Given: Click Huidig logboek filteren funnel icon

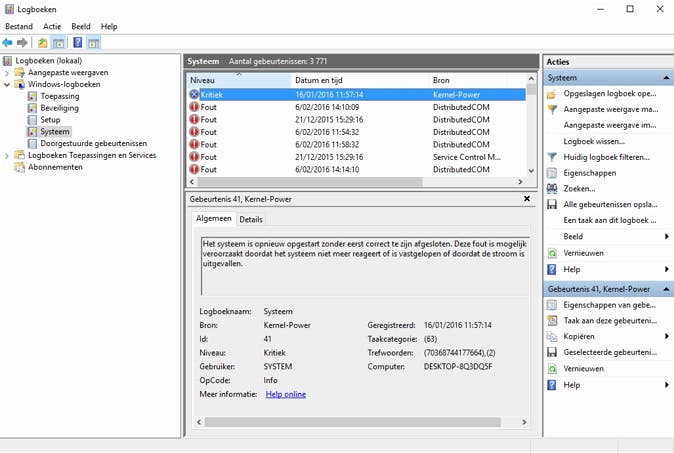Looking at the screenshot, I should click(552, 157).
